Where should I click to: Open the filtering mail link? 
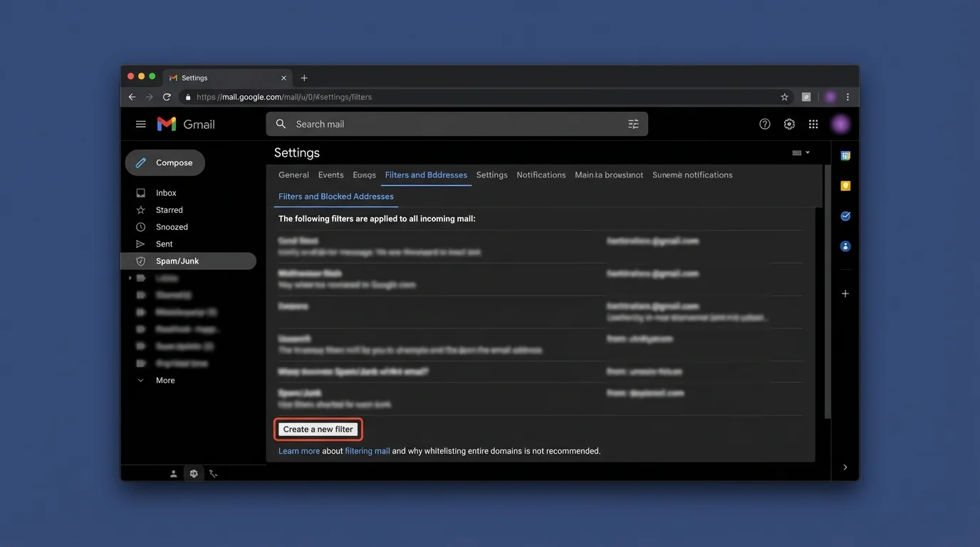(366, 450)
